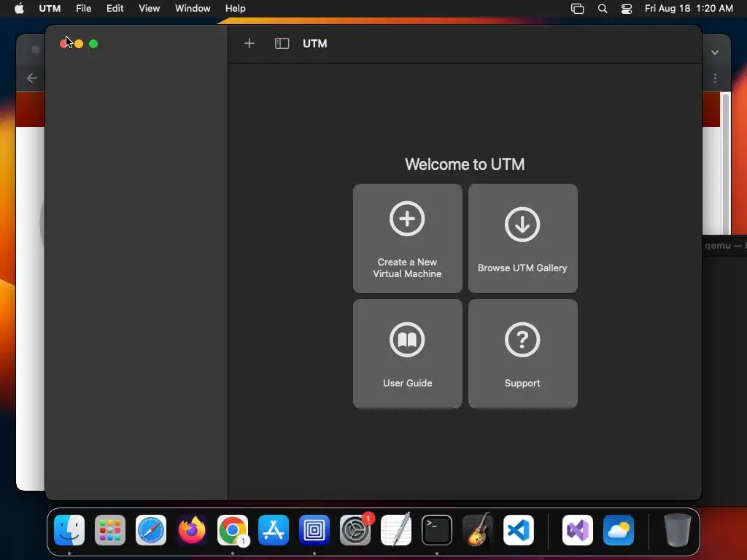
Task: Click the back arrow in the background browser window
Action: click(x=32, y=78)
